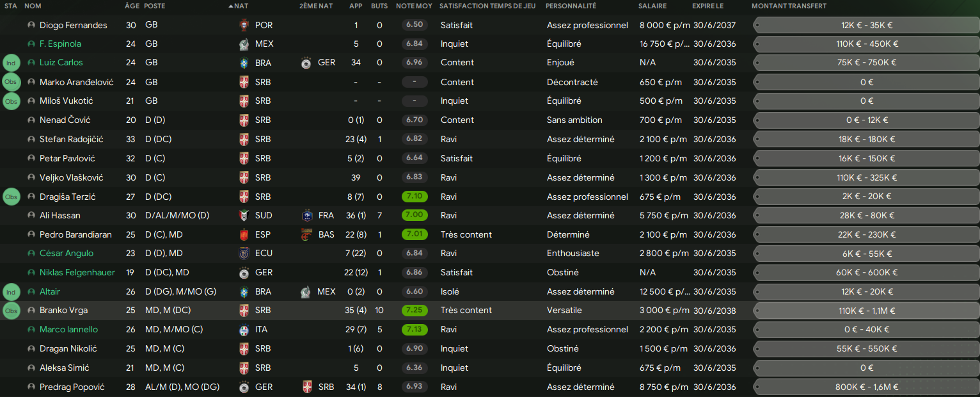980x397 pixels.
Task: Click Branko Vrga's 7.25 average rating badge
Action: (415, 311)
